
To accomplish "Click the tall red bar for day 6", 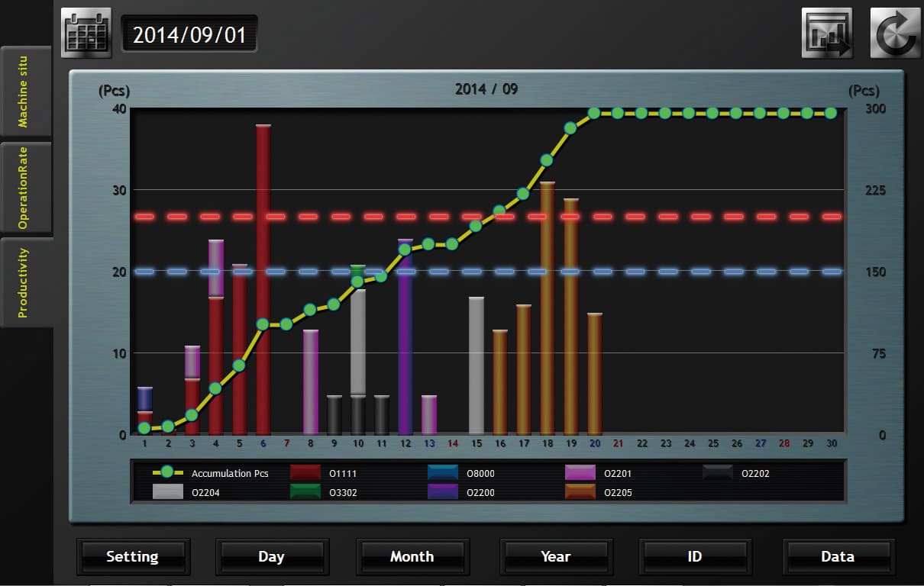I will (x=263, y=279).
